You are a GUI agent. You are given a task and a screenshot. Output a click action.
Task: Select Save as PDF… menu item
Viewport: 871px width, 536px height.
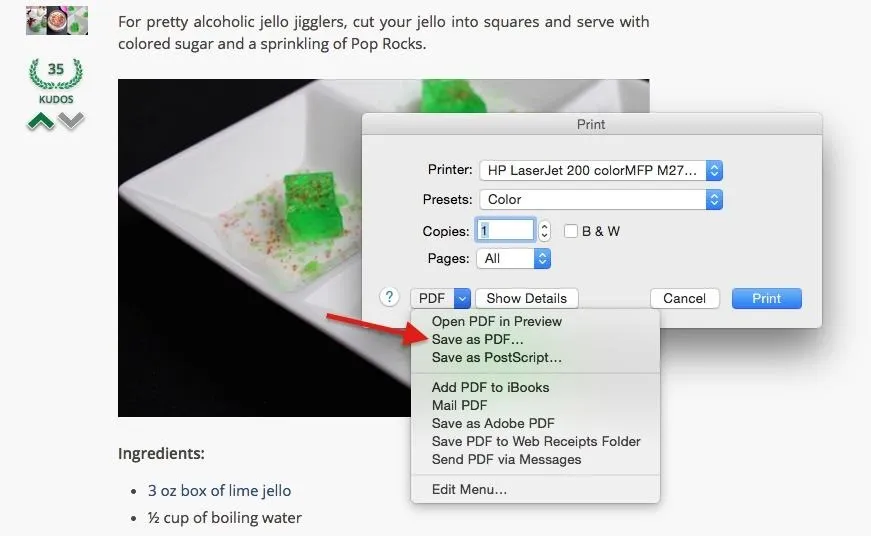click(477, 339)
